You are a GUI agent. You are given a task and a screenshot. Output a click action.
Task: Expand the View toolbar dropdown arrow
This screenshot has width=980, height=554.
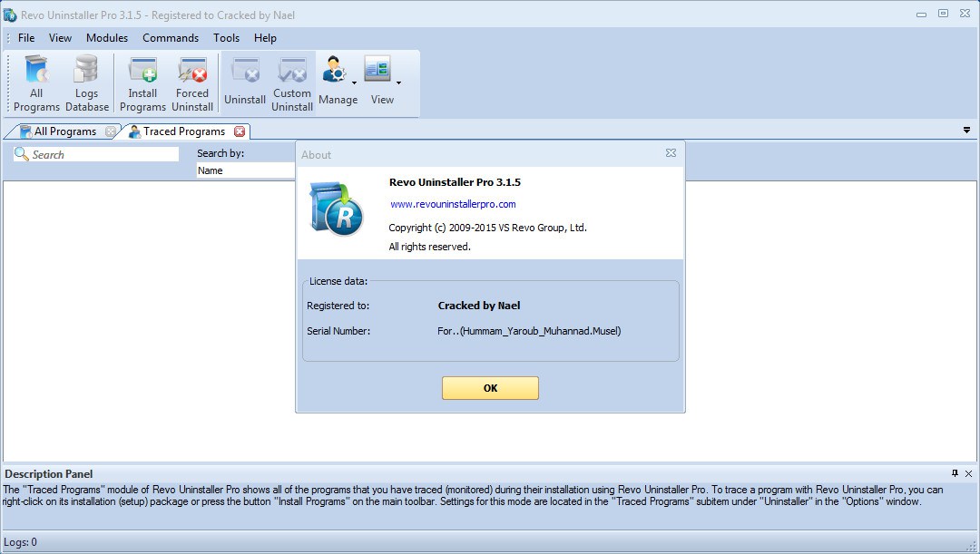click(398, 83)
